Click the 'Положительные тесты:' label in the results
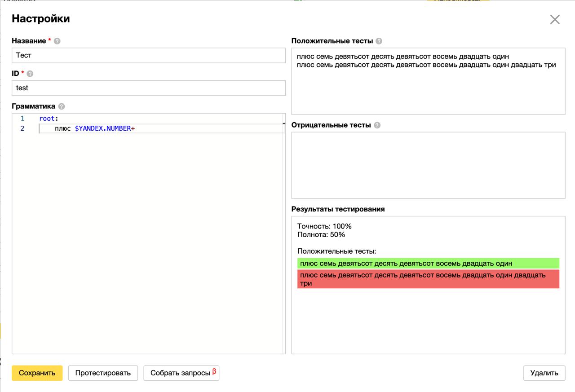Screen dimensions: 575x392 pyautogui.click(x=337, y=251)
